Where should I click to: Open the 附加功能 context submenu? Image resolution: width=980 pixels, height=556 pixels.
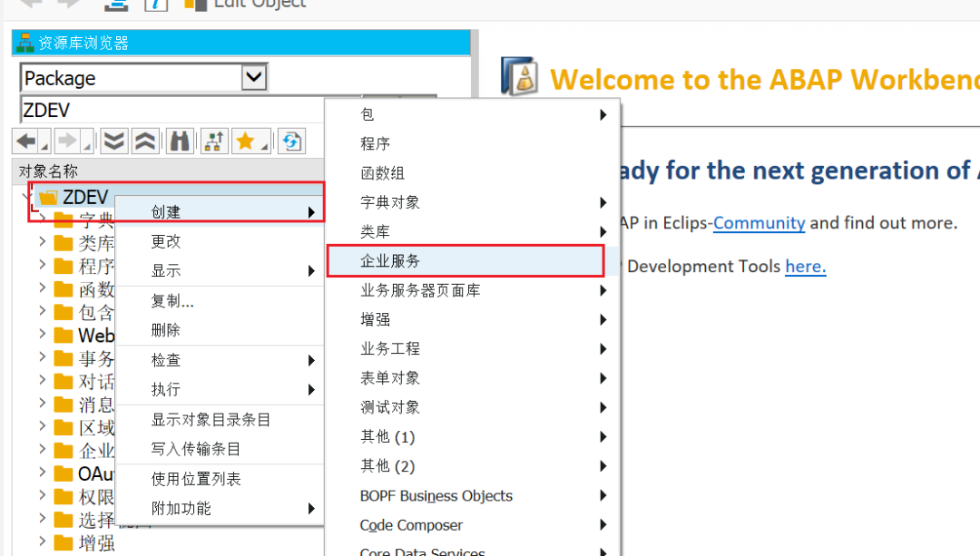coord(220,508)
